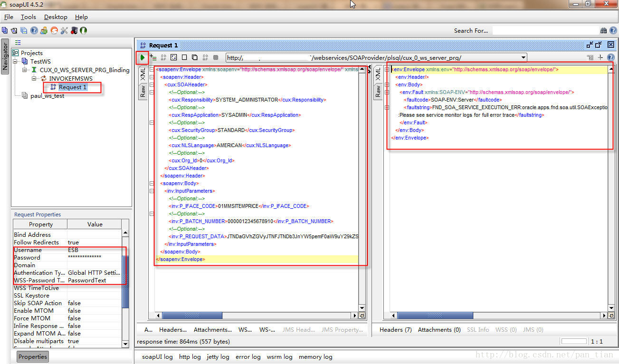The image size is (619, 364).
Task: Click the add assertion to TestCase icon
Action: click(x=153, y=57)
